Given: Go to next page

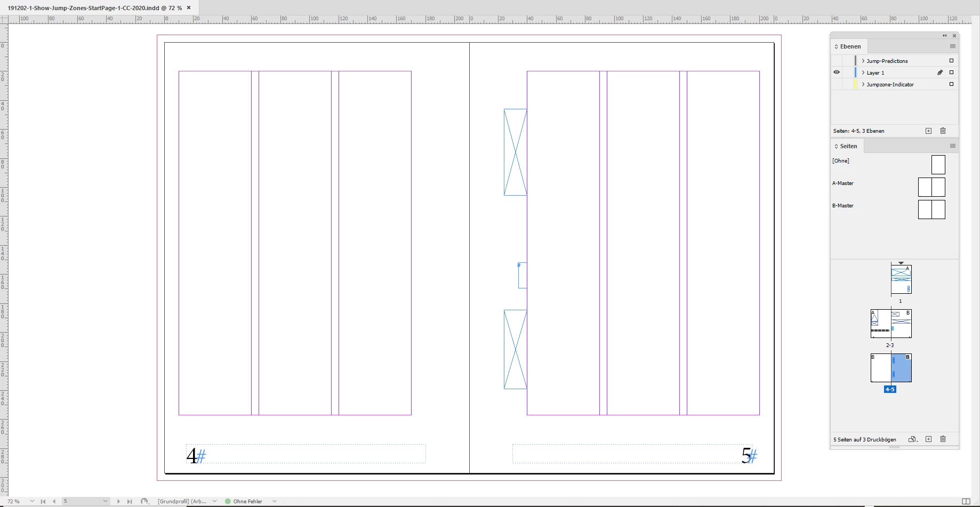Looking at the screenshot, I should pyautogui.click(x=118, y=501).
